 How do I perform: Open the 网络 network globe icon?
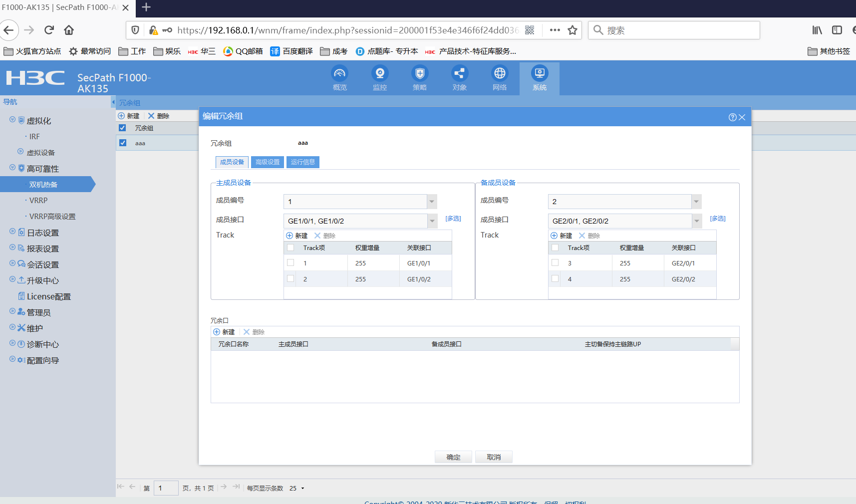pyautogui.click(x=500, y=74)
